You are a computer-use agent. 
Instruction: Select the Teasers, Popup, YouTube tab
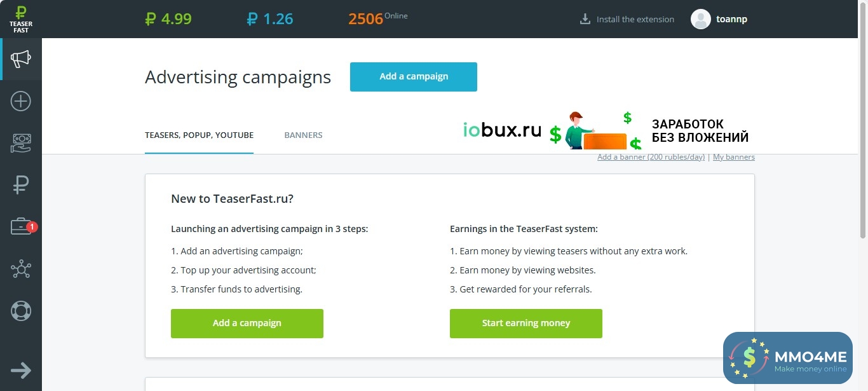(199, 135)
